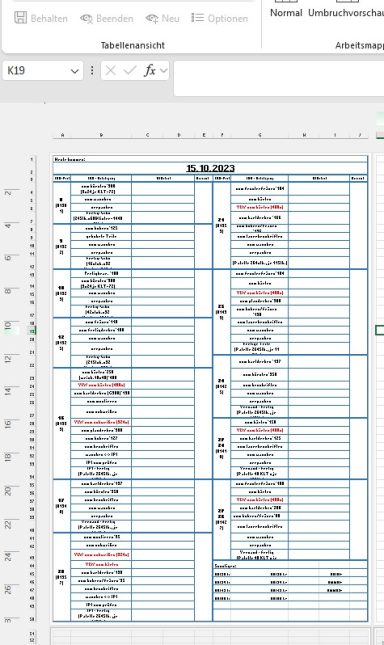Viewport: 384px width, 645px height.
Task: Select row 50 header
Action: coord(32,619)
